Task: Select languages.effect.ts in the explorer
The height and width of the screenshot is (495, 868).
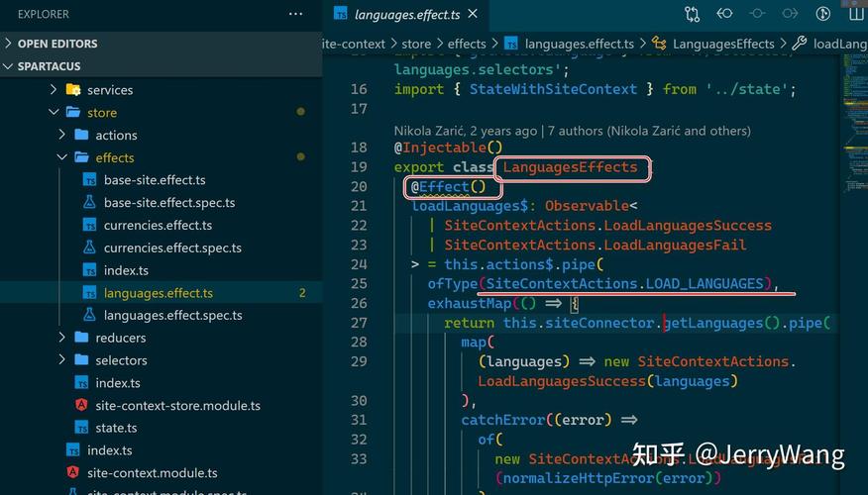Action: (159, 293)
